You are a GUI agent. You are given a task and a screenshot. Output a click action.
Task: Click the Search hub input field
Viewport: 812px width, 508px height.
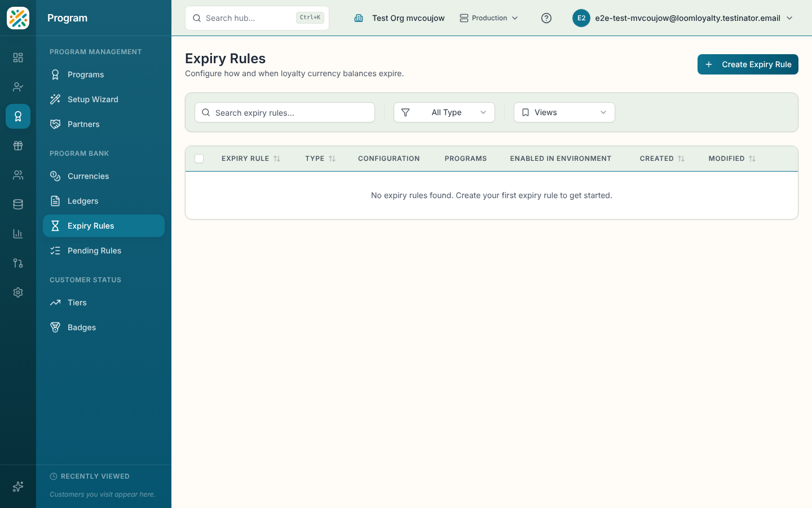click(257, 18)
